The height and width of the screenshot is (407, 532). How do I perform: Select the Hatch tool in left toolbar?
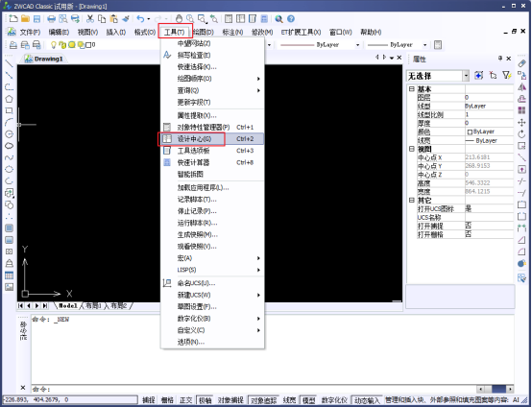pos(10,227)
